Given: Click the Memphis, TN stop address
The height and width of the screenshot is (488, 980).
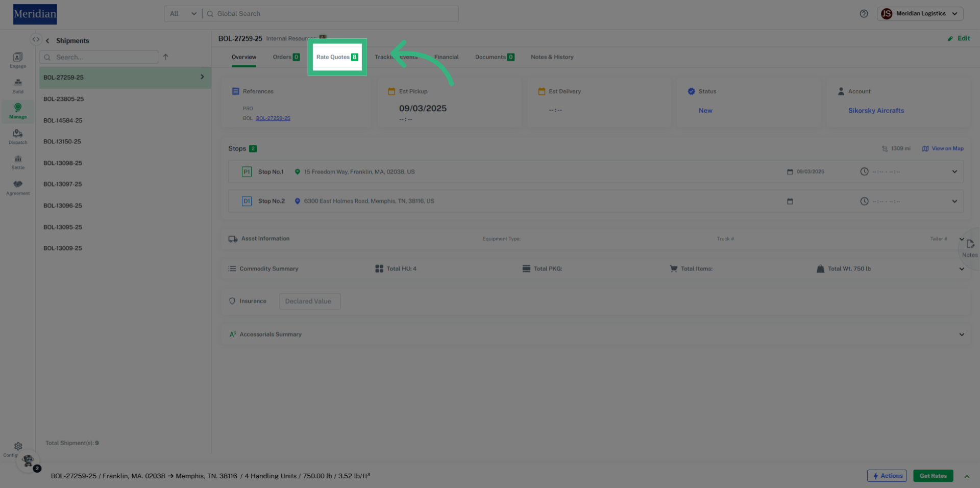Looking at the screenshot, I should [x=369, y=201].
